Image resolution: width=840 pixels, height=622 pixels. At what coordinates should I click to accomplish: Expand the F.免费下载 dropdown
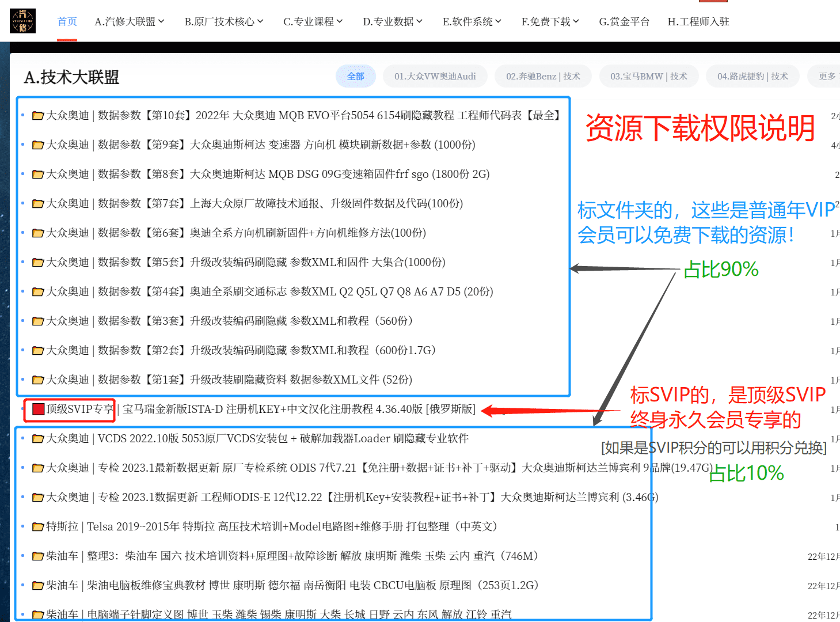click(x=550, y=21)
